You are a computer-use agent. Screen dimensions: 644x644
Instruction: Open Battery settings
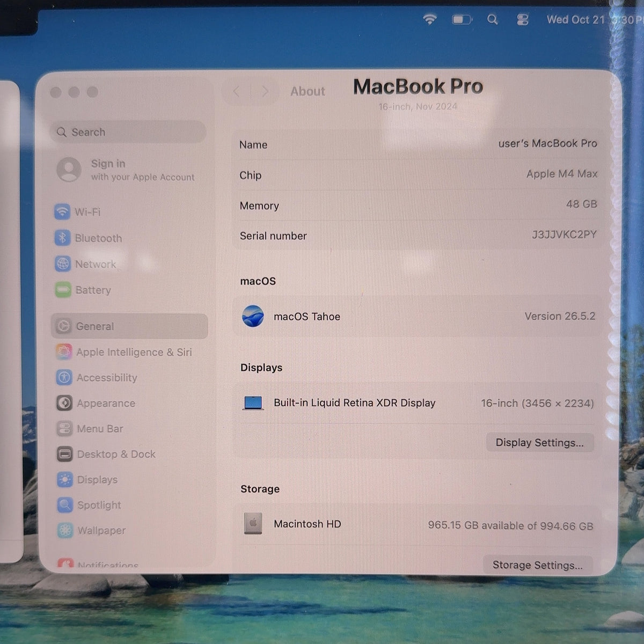[x=83, y=290]
